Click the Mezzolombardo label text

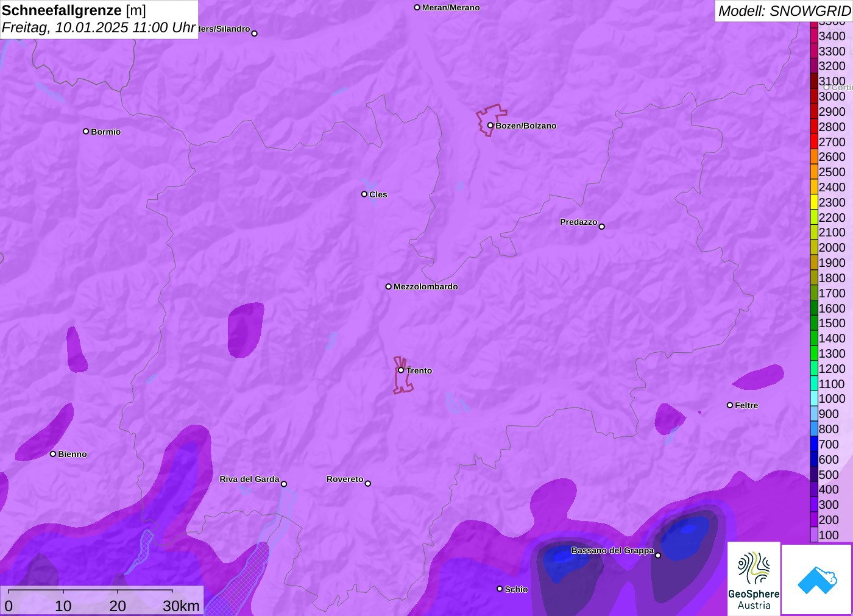pos(426,286)
